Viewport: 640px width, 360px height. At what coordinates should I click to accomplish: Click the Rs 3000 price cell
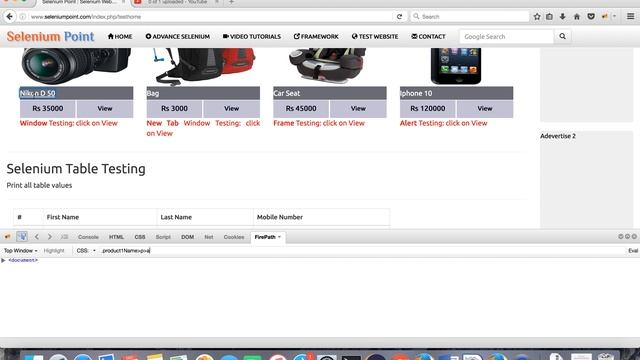pos(174,109)
